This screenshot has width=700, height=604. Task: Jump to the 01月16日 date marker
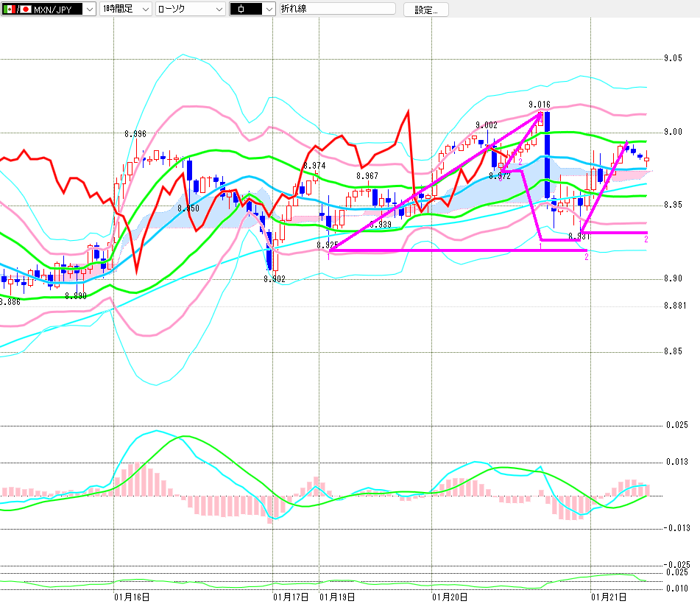(x=132, y=597)
